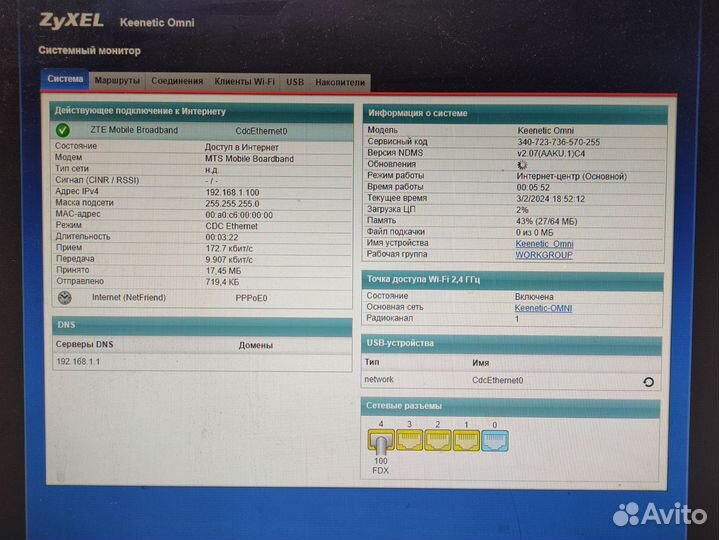Switch to the Маршруты tab
This screenshot has height=540, width=719.
click(x=118, y=81)
